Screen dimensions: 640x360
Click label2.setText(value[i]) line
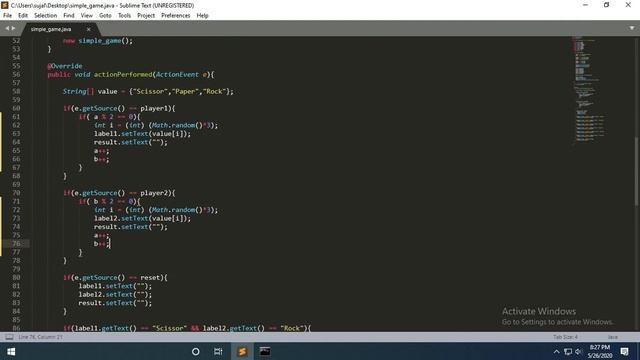click(x=142, y=218)
